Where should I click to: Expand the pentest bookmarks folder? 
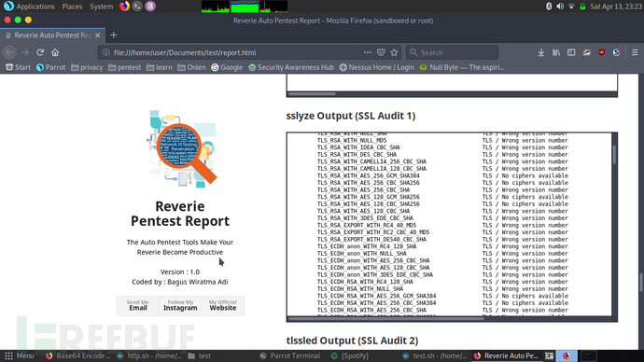pyautogui.click(x=124, y=67)
